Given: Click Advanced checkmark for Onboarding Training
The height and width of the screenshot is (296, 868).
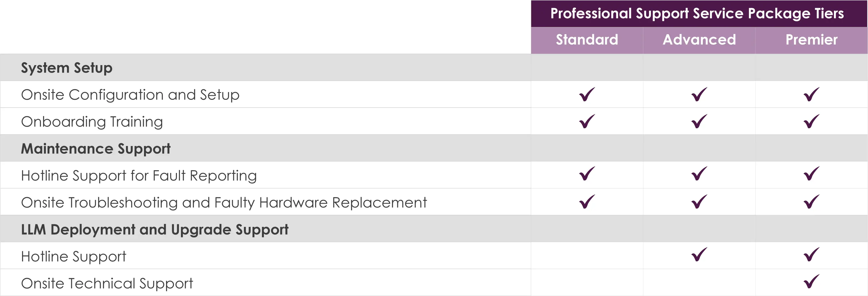Looking at the screenshot, I should pos(699,121).
